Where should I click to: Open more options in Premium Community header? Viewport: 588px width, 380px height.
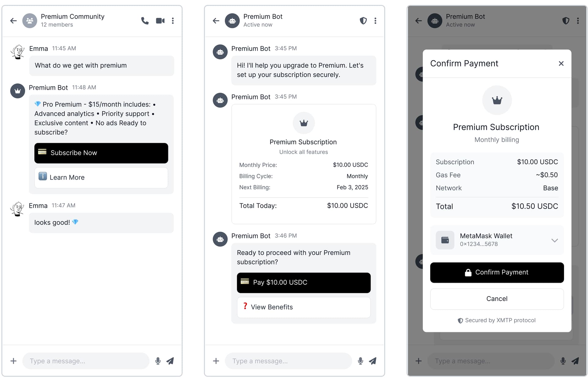[x=173, y=21]
